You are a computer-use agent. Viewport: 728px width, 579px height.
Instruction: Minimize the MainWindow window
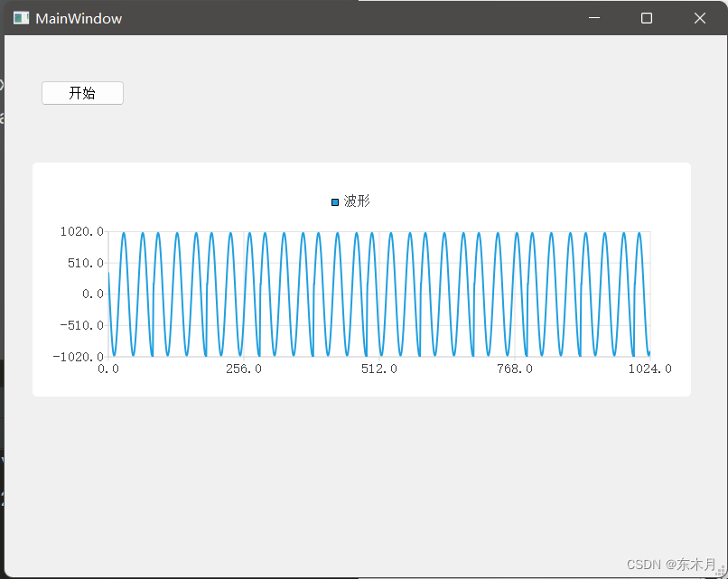594,18
